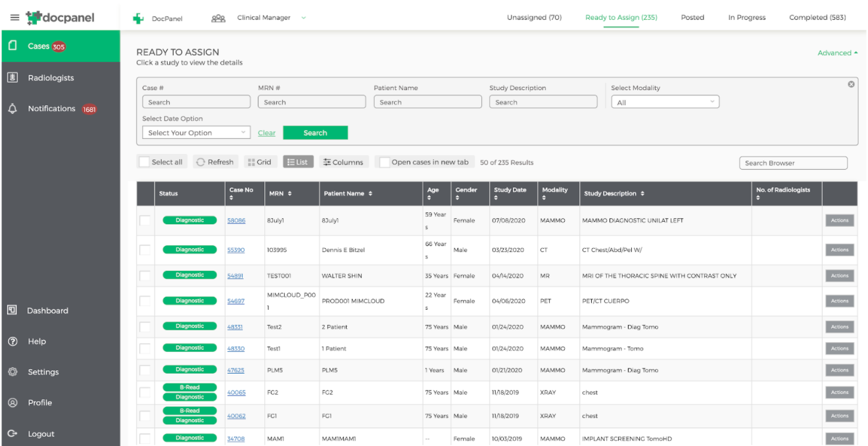Switch cases to Grid view
Screen dimensions: 868x446
260,161
